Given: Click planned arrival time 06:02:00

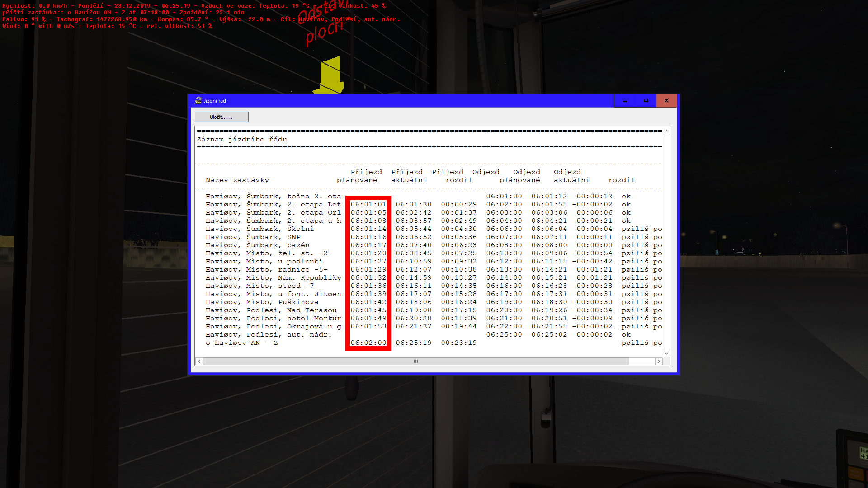Looking at the screenshot, I should [x=368, y=343].
